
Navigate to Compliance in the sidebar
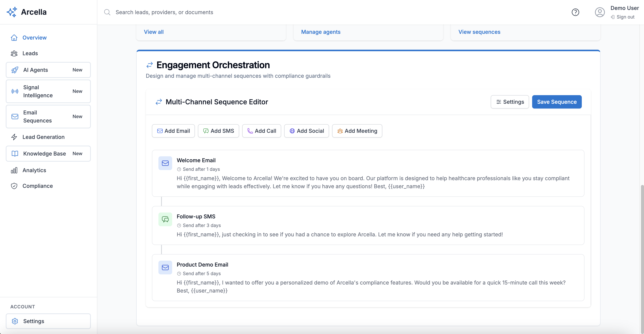pos(37,186)
